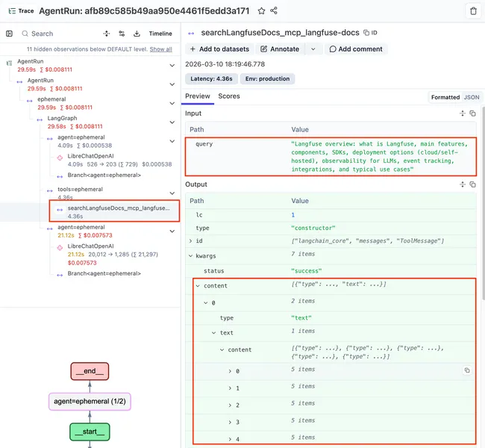Switch the view to JSON
Viewport: 485px width, 448px height.
click(x=472, y=97)
